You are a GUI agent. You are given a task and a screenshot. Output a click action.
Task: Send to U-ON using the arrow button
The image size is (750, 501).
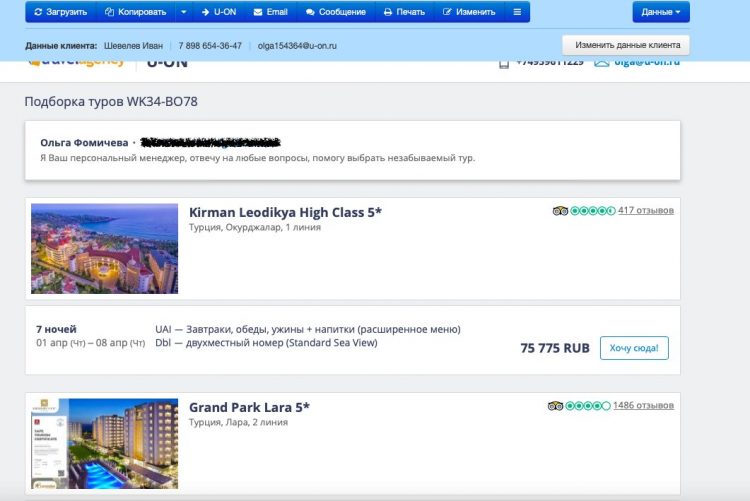[x=219, y=12]
